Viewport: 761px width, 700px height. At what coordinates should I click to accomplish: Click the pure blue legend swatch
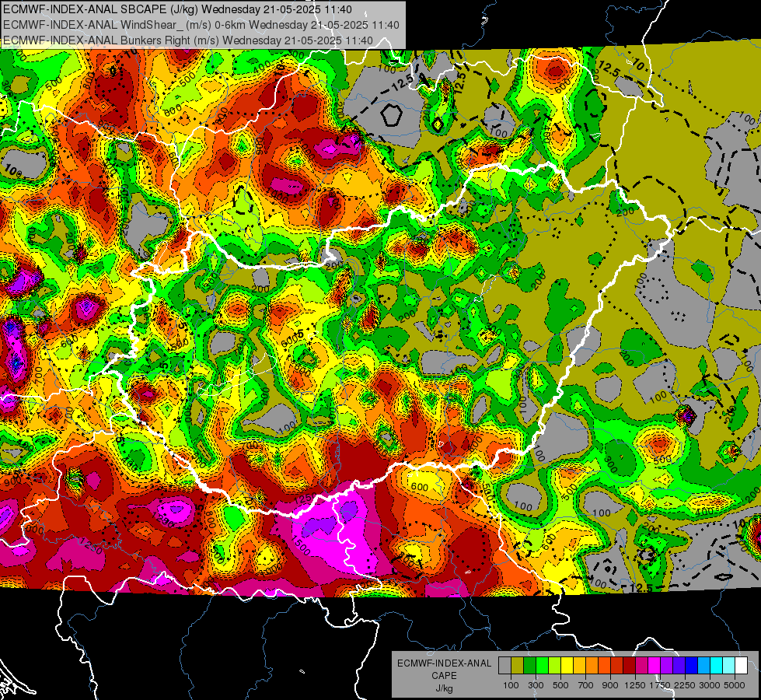(691, 666)
